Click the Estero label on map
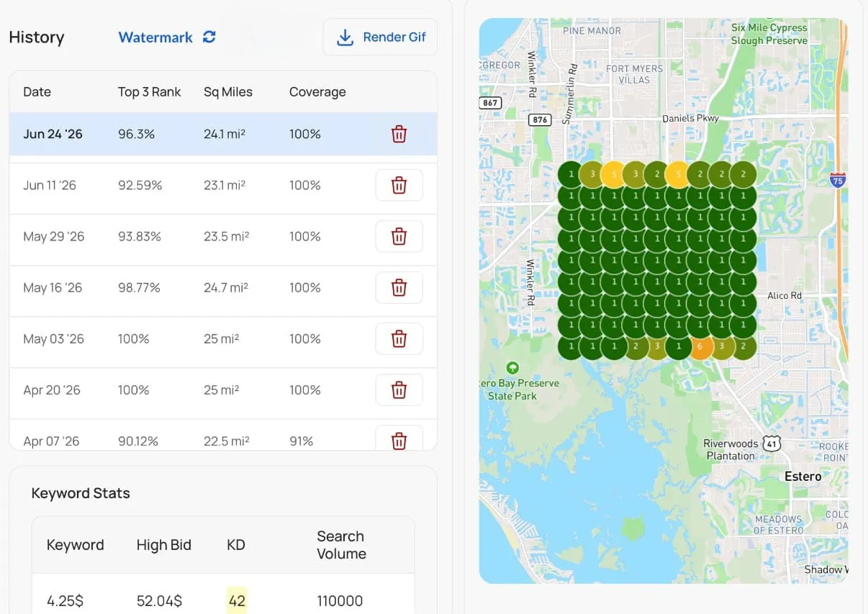This screenshot has width=868, height=614. (x=803, y=476)
